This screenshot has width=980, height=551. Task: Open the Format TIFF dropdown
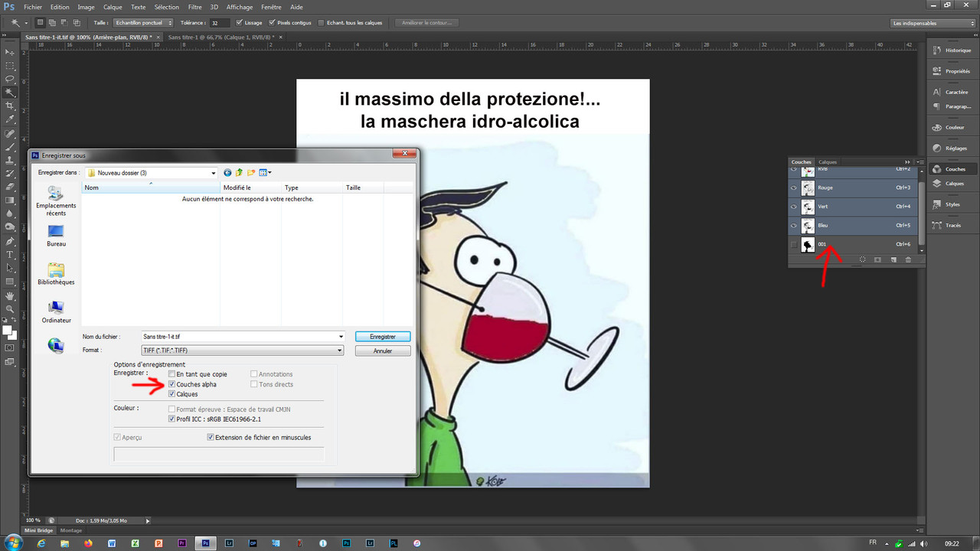[x=243, y=350]
